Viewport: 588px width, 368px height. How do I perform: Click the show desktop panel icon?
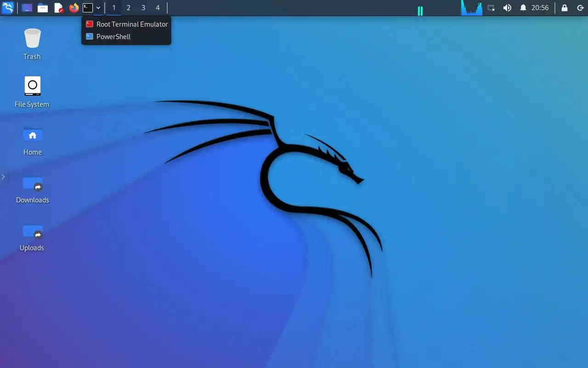coord(27,8)
